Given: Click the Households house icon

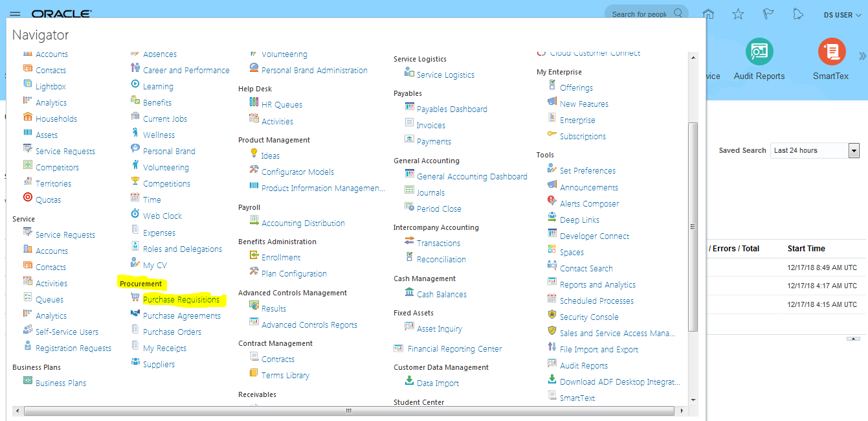Looking at the screenshot, I should [28, 117].
